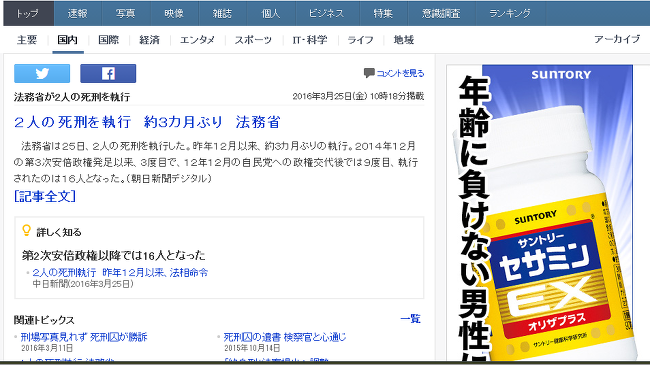Click the text 第2次安倍政権以降では16人となった

pos(114,255)
